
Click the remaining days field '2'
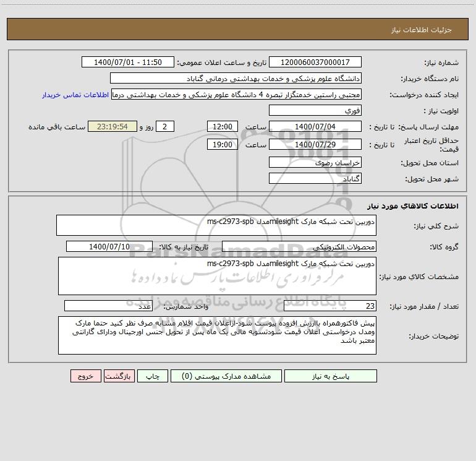pyautogui.click(x=165, y=126)
